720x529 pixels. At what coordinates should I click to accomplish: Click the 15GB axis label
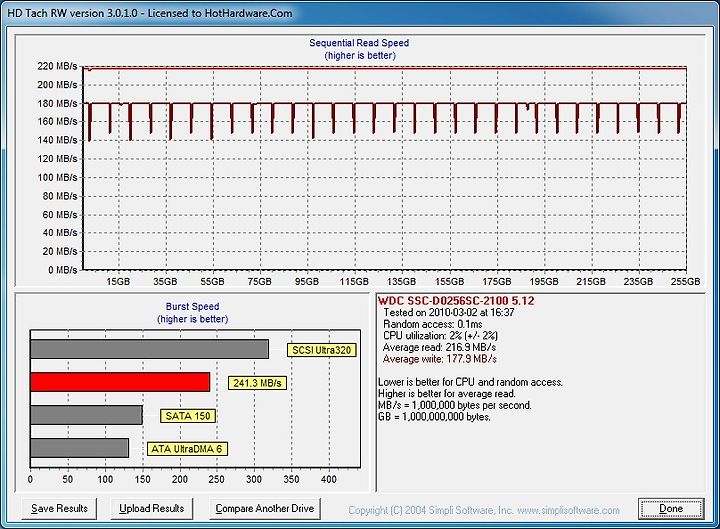[x=118, y=281]
